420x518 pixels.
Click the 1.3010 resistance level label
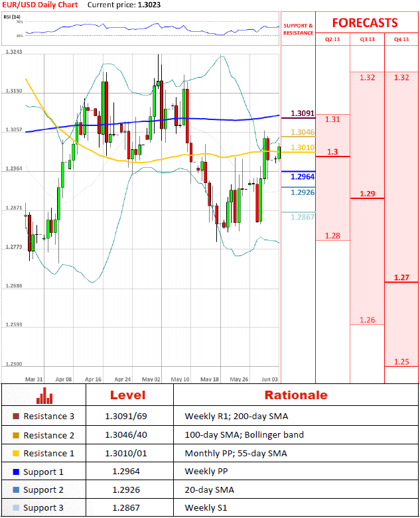(303, 147)
